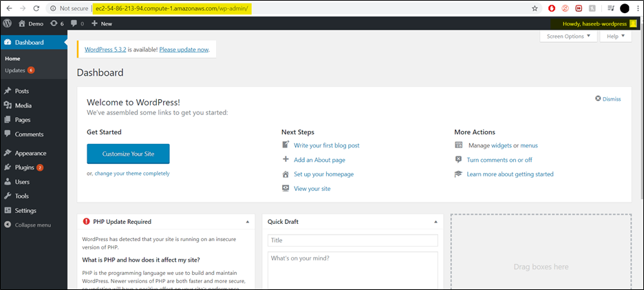The height and width of the screenshot is (290, 644).
Task: Click the Dismiss X icon
Action: tap(598, 99)
